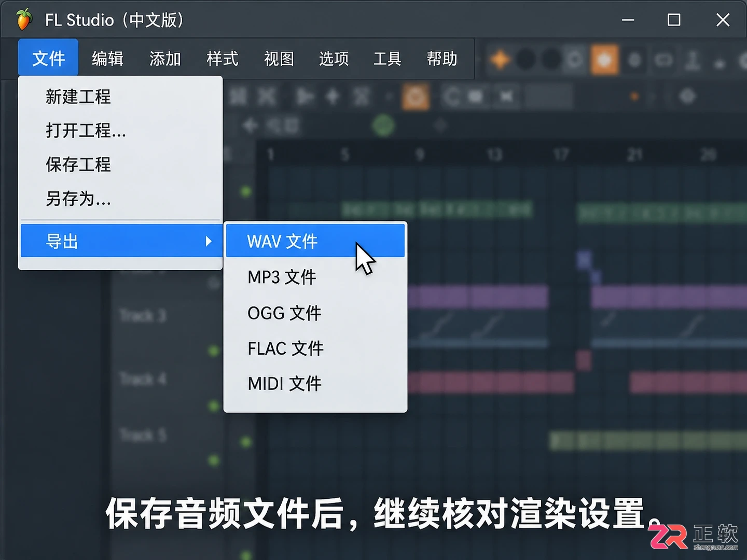
Task: Click the FL Studio fruit logo icon
Action: pos(24,20)
